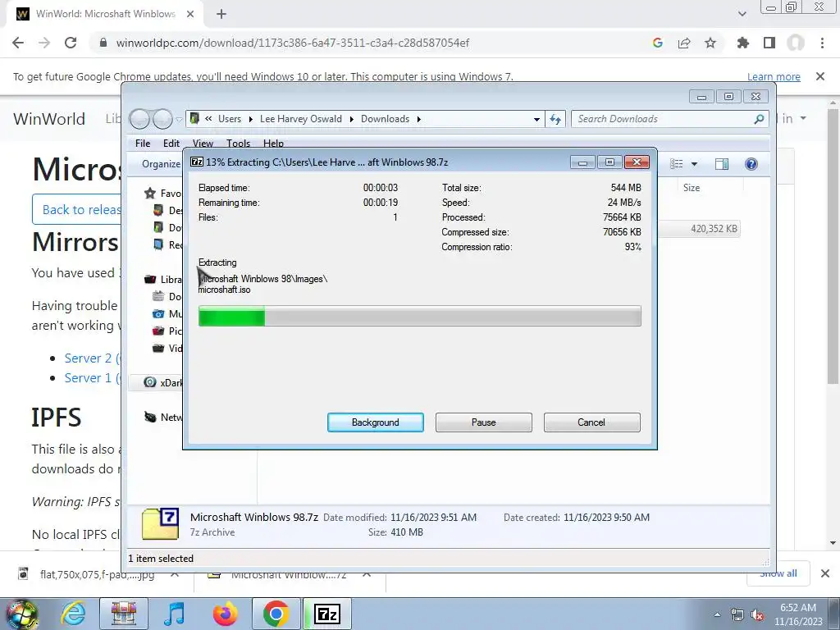
Task: Toggle Chrome side panel icon
Action: click(769, 43)
